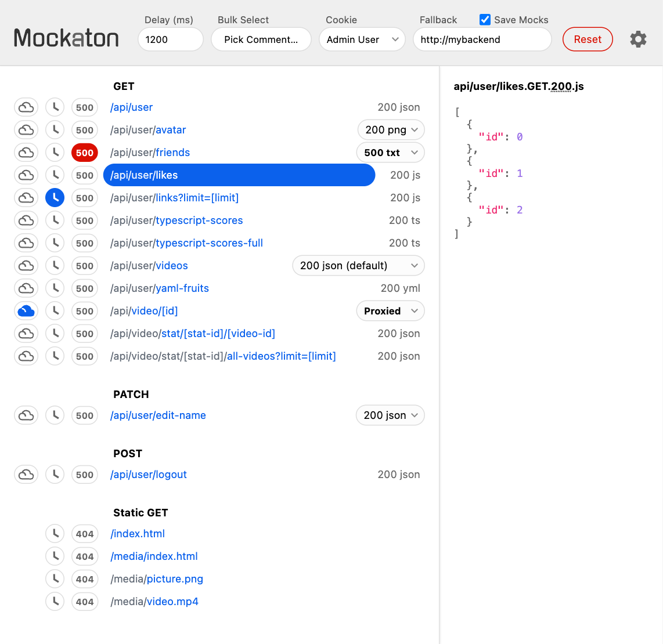Click the red 500 badge on /api/user/friends
This screenshot has width=663, height=644.
coord(84,152)
